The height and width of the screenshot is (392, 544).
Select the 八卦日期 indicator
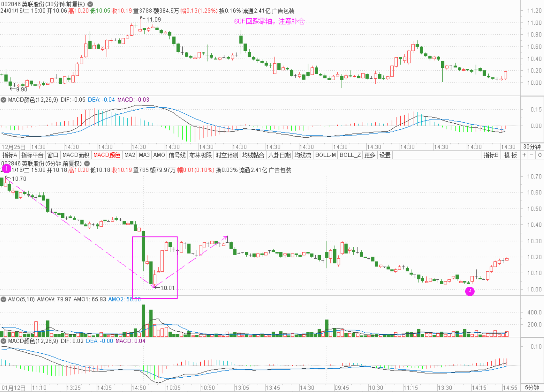(x=280, y=155)
